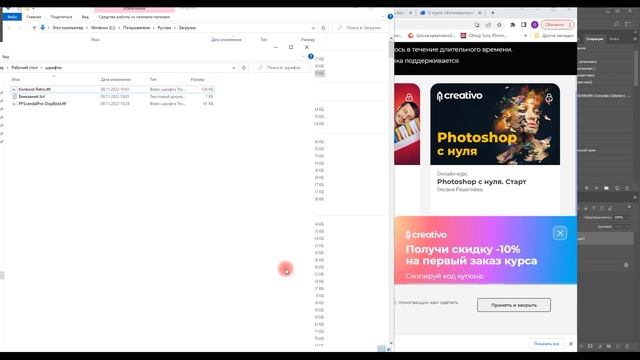Viewport: 640px width, 360px height.
Task: Select Windows (C:) in the breadcrumb path
Action: click(x=103, y=28)
